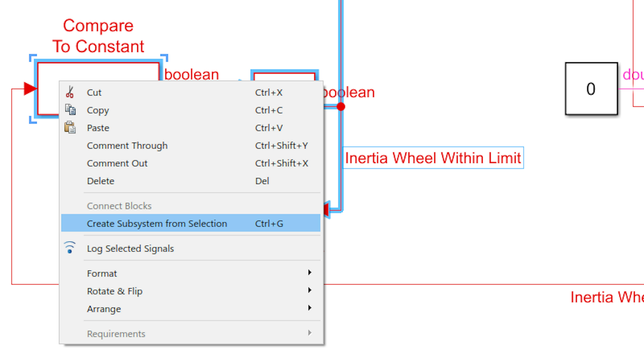Click the boolean label beside Compare To Constant
Image resolution: width=644 pixels, height=362 pixels.
(191, 74)
